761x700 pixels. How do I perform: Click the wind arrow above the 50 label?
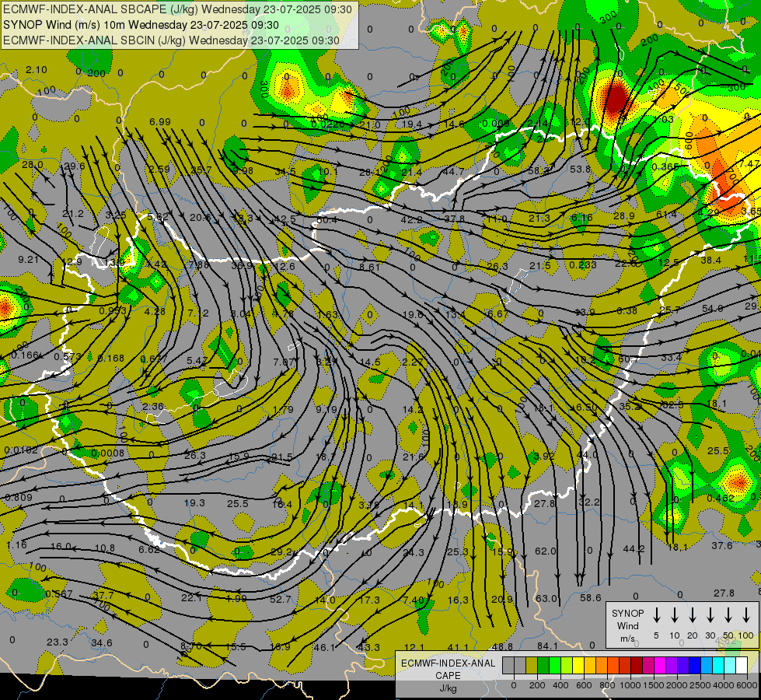pos(728,615)
